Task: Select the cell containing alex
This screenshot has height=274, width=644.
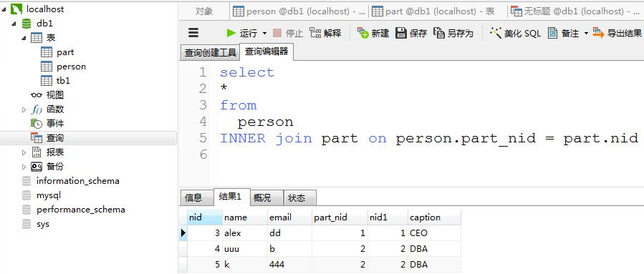Action: pyautogui.click(x=245, y=233)
